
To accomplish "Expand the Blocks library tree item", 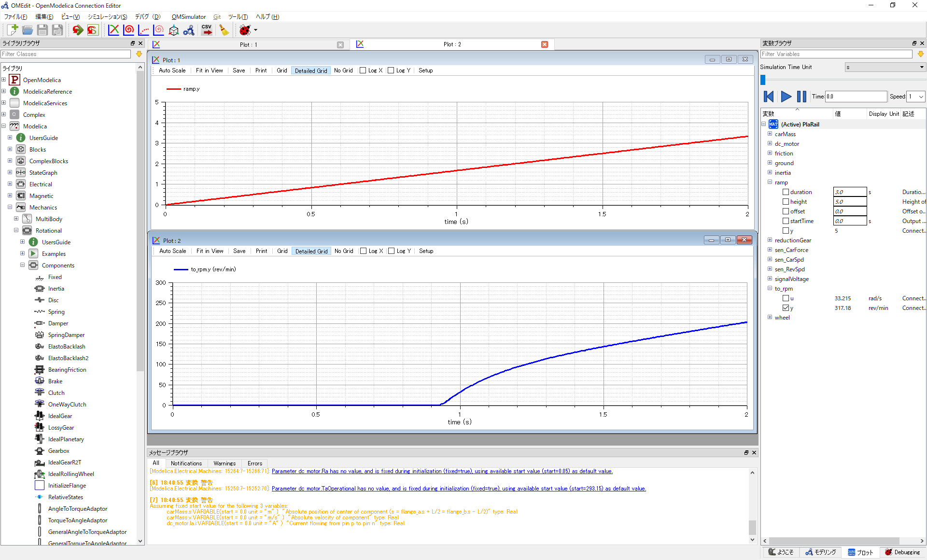I will point(10,149).
